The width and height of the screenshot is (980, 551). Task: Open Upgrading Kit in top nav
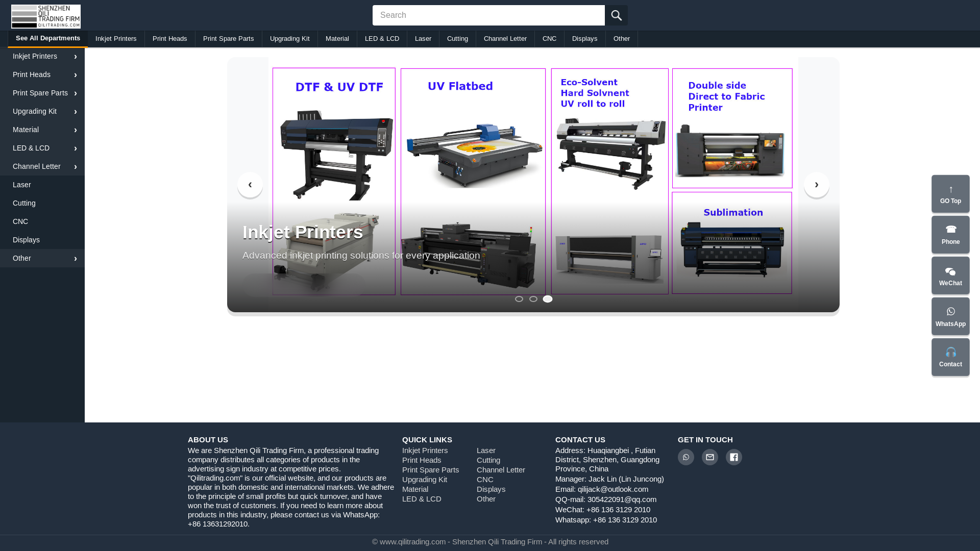click(x=290, y=39)
